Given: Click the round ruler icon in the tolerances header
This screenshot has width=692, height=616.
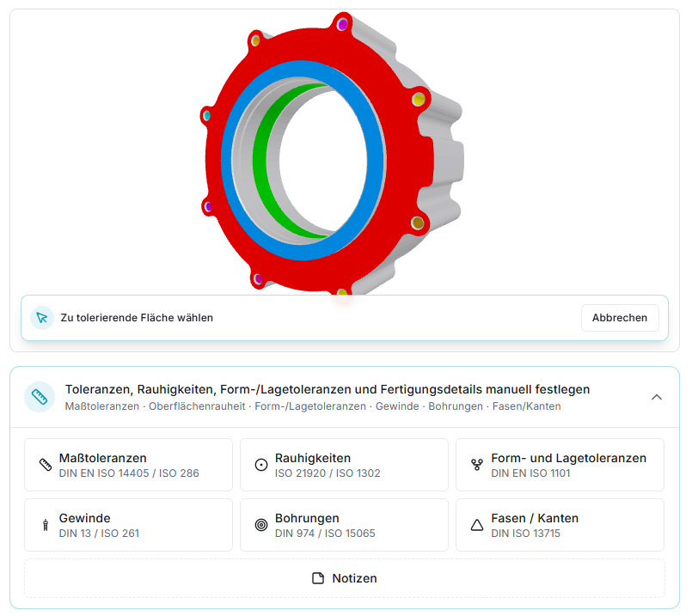Looking at the screenshot, I should tap(40, 397).
